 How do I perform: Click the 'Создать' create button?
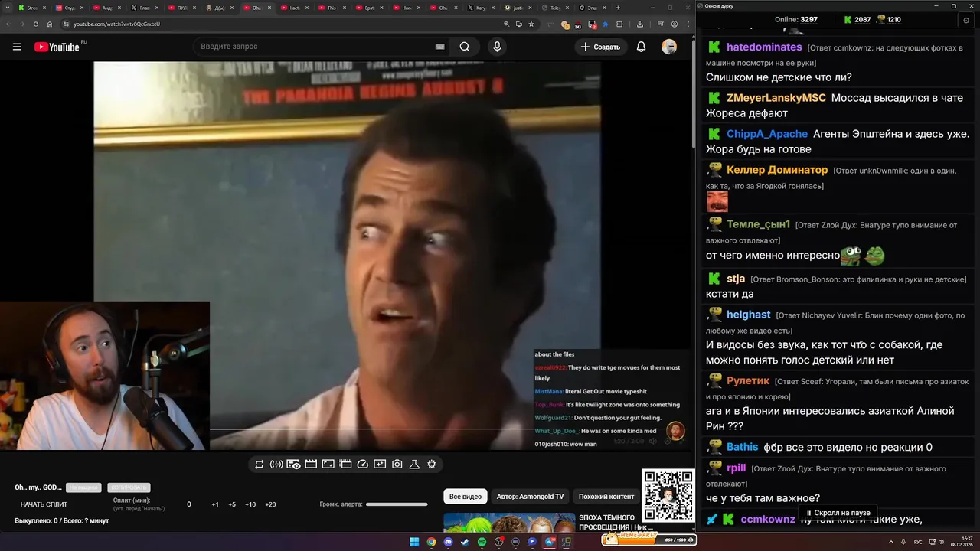(x=600, y=47)
